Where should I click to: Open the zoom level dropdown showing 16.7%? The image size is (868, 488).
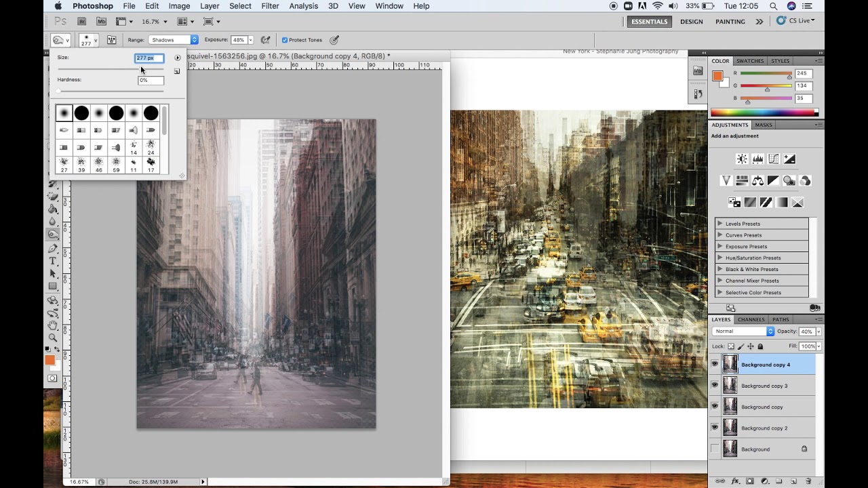point(154,22)
